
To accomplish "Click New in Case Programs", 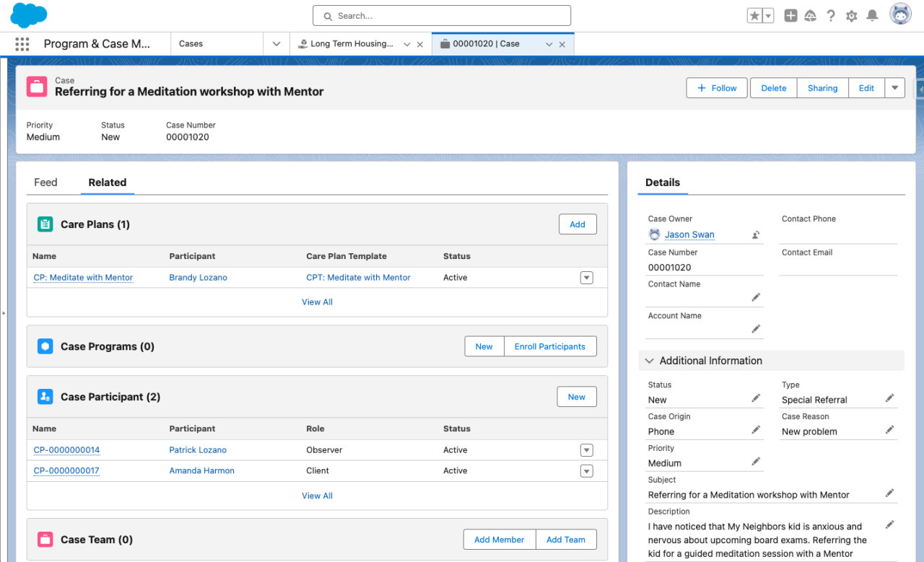I will [484, 346].
